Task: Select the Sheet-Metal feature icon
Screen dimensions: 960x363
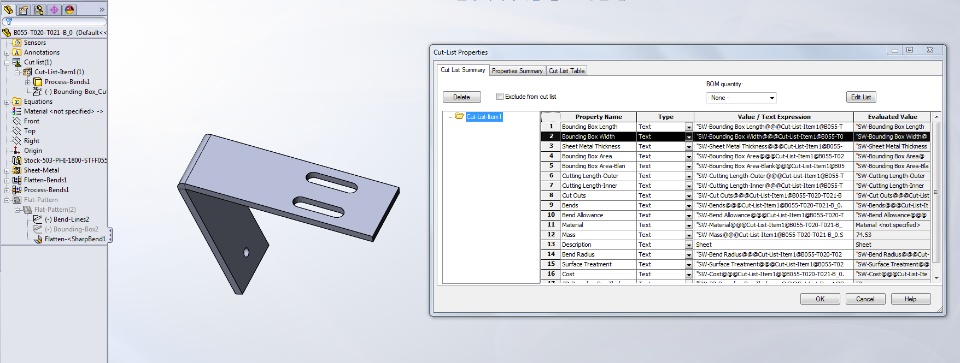Action: 17,170
